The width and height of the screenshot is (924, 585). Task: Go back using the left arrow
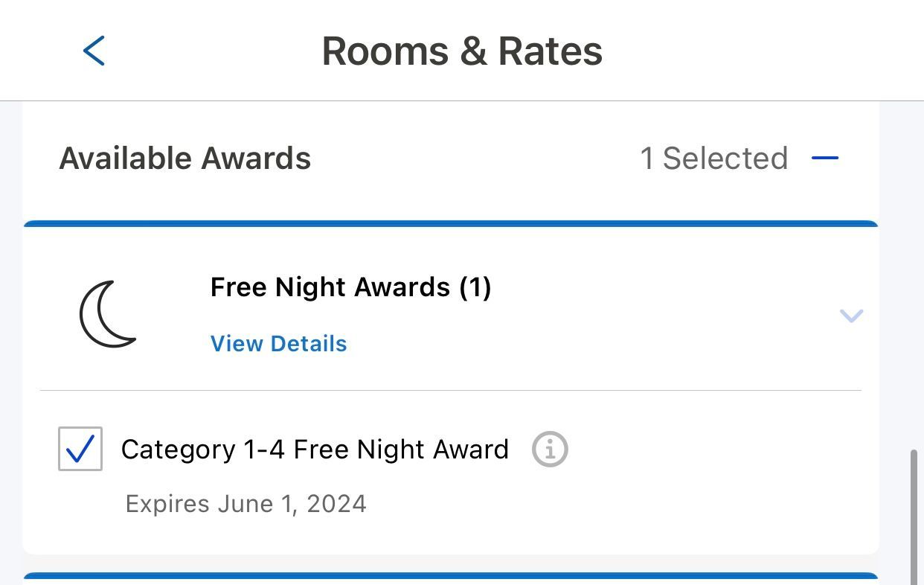tap(94, 51)
